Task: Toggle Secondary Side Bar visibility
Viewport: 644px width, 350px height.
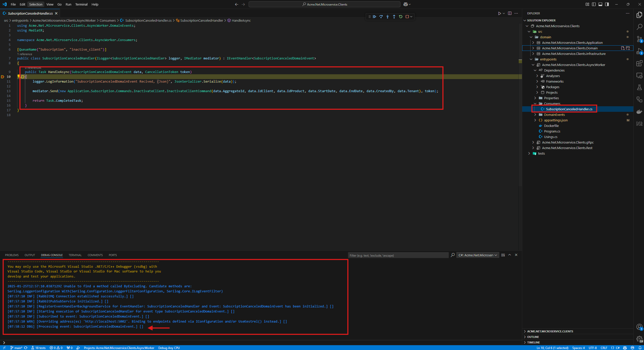Action: pos(607,4)
